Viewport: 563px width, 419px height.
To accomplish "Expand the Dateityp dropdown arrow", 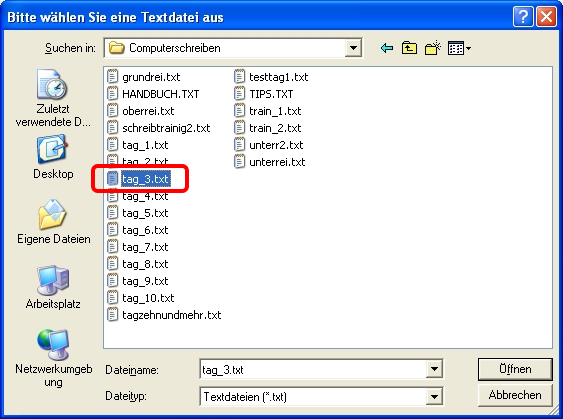I will 434,396.
